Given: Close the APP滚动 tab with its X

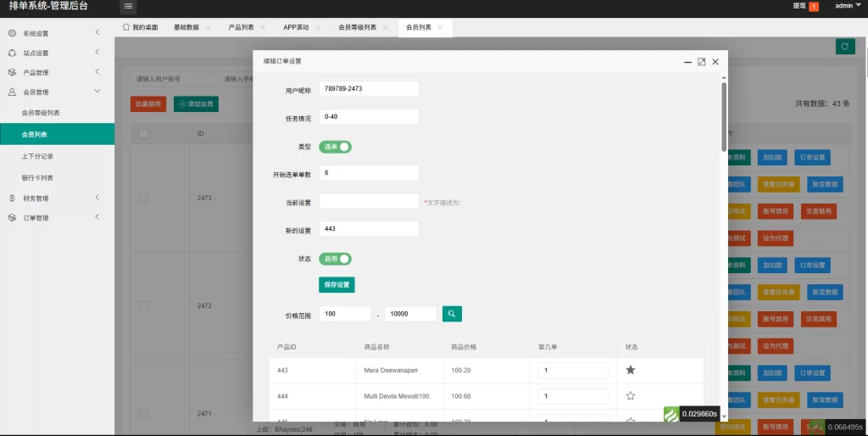Looking at the screenshot, I should [x=318, y=27].
